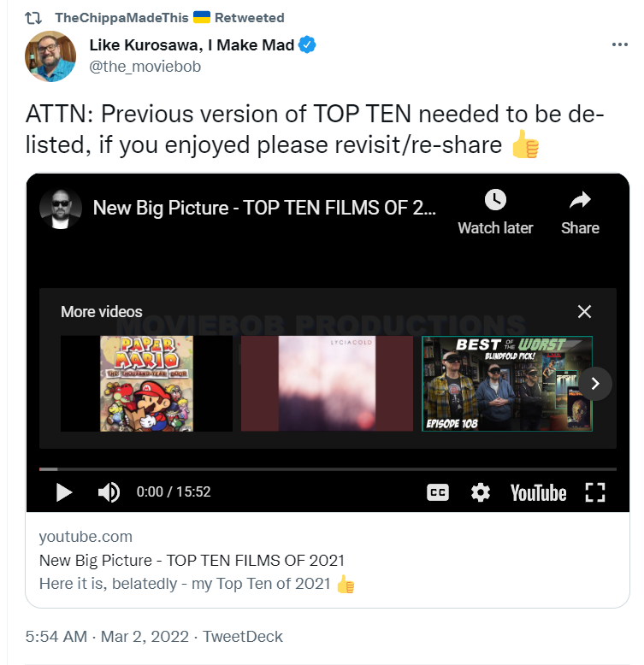Open video settings gear icon
The height and width of the screenshot is (665, 644).
click(x=481, y=493)
